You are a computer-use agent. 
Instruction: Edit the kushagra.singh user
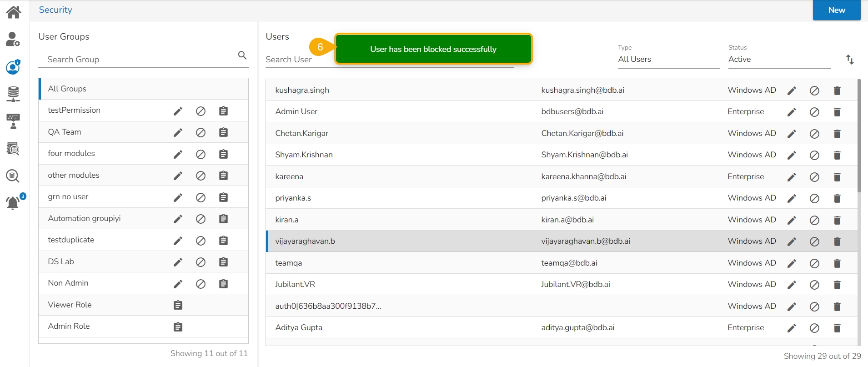pyautogui.click(x=792, y=90)
